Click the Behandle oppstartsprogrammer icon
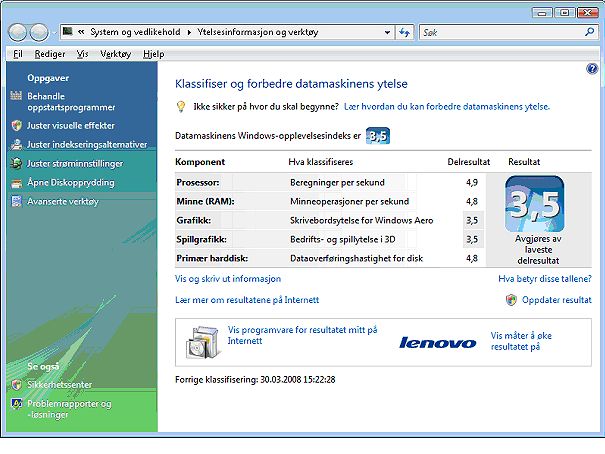 [16, 95]
